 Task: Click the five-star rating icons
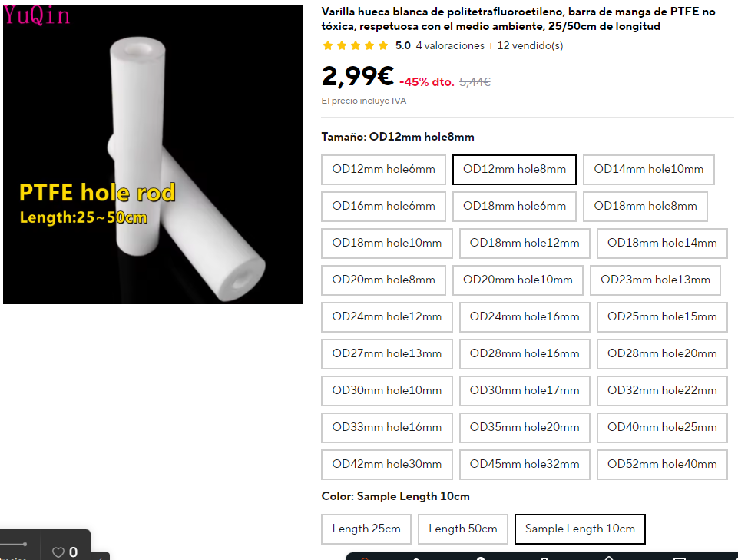coord(356,45)
